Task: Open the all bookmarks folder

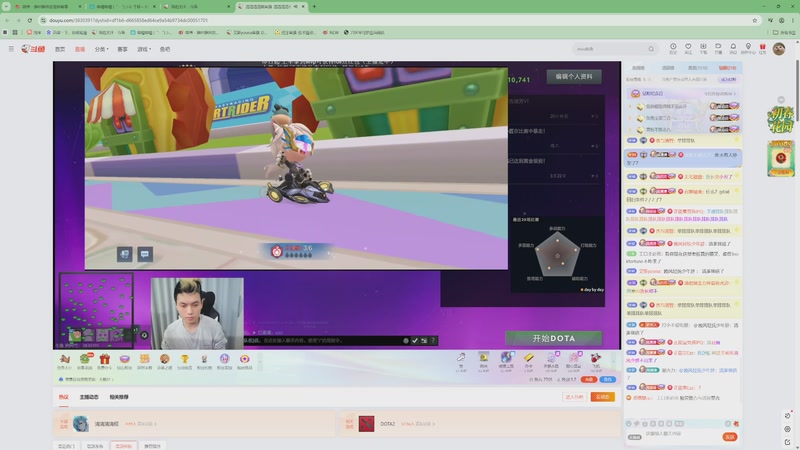Action: coord(784,32)
